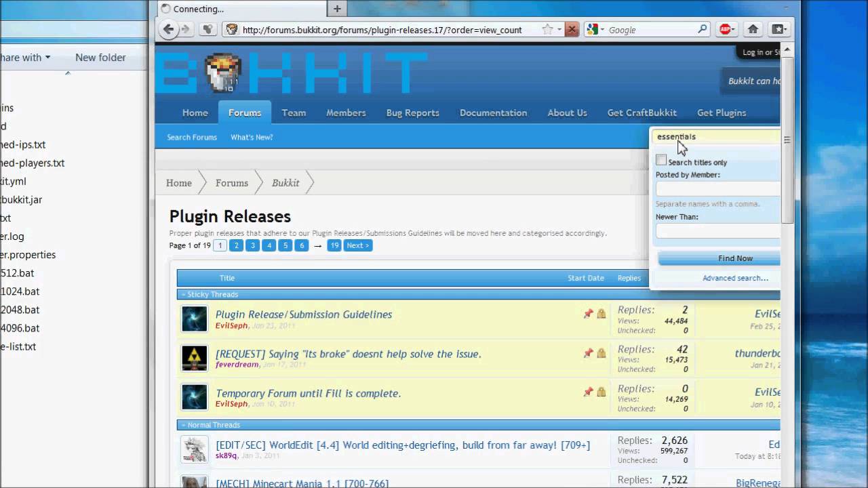
Task: Click sticky pin on Its broke thread
Action: tap(588, 353)
